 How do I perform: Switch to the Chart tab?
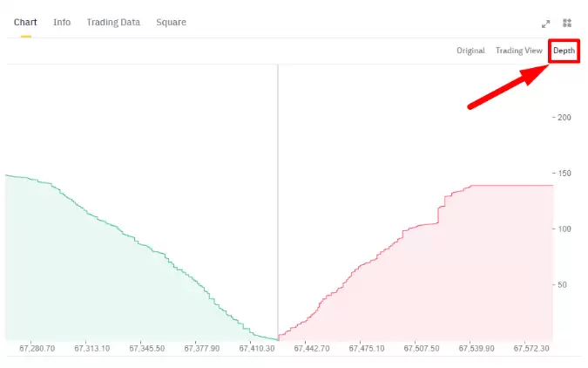pos(24,22)
